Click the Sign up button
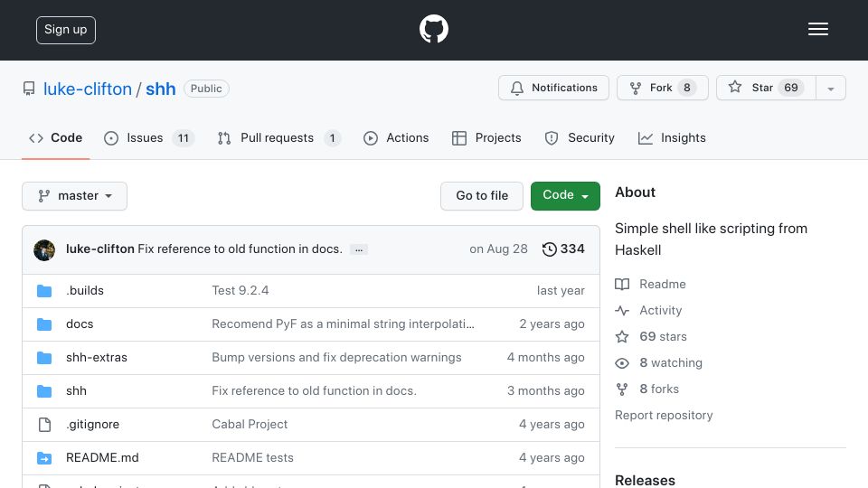Viewport: 868px width, 488px height. coord(66,30)
